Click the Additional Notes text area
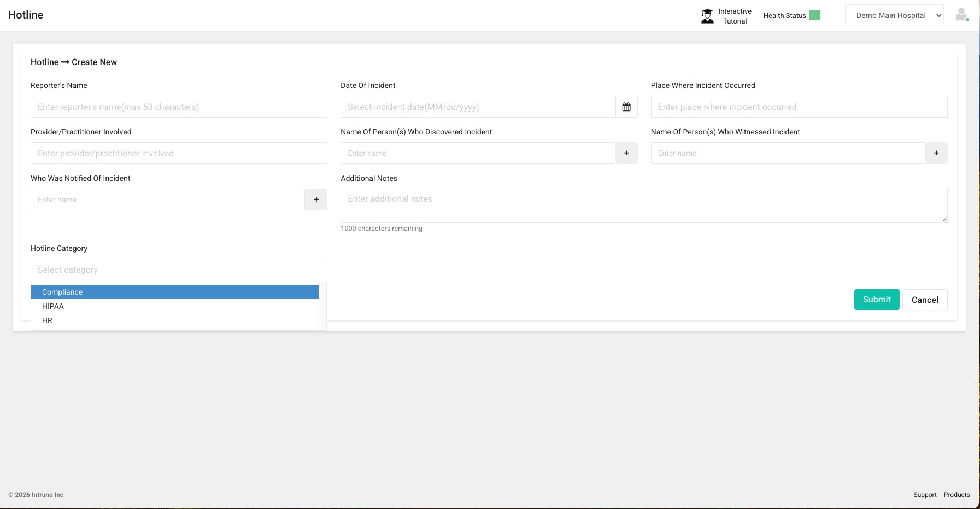 click(x=644, y=206)
